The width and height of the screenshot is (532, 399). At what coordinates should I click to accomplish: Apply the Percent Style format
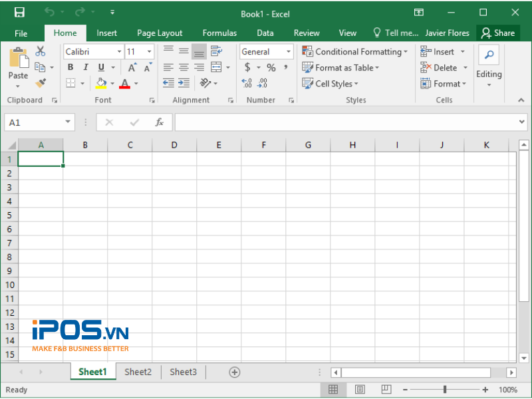point(272,67)
